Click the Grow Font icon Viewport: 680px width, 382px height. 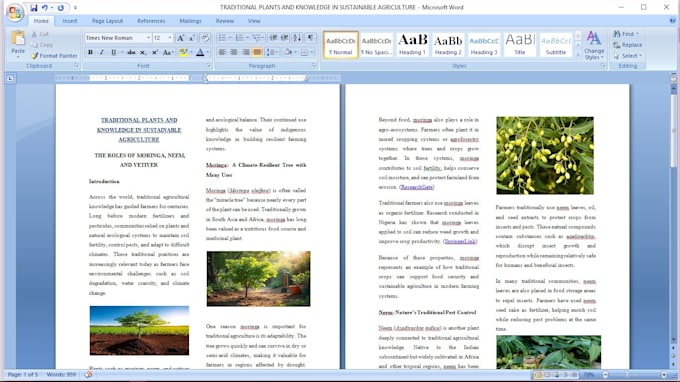point(180,38)
